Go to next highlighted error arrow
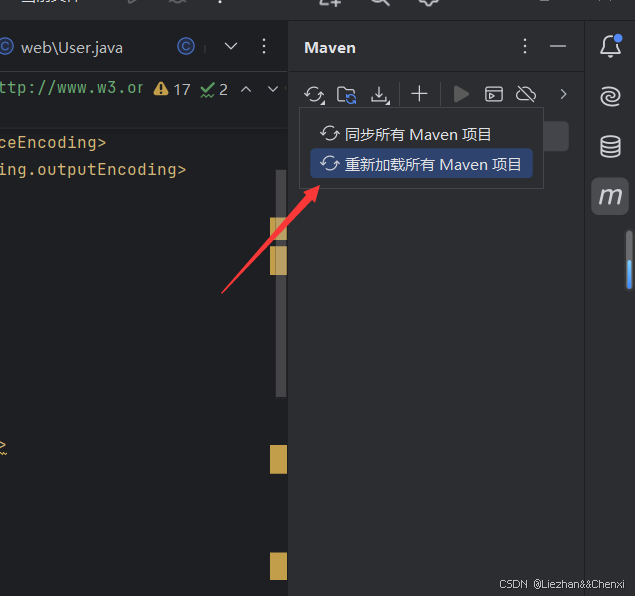The height and width of the screenshot is (596, 635). (x=273, y=89)
